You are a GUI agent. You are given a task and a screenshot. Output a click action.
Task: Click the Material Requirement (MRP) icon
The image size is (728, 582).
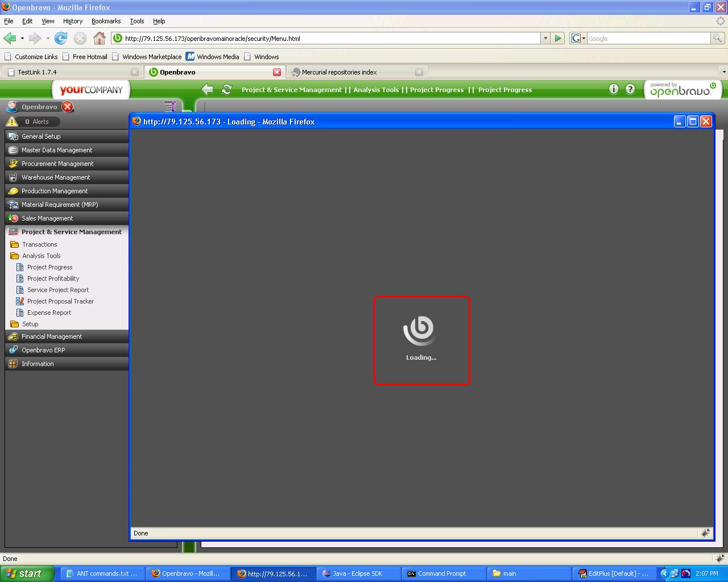point(13,205)
